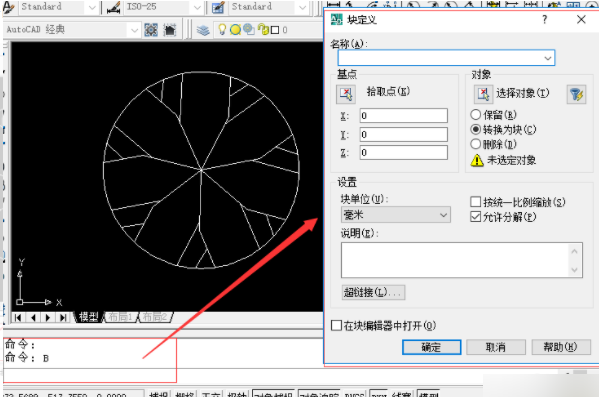Click the block definition dialog title icon
Viewport: 599px width, 397px height.
point(337,19)
